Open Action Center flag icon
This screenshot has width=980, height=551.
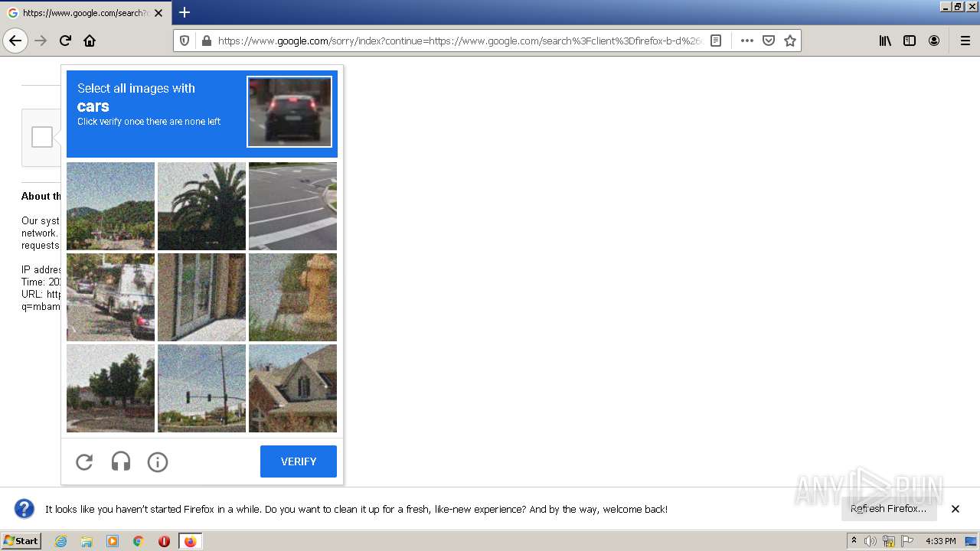(x=907, y=541)
